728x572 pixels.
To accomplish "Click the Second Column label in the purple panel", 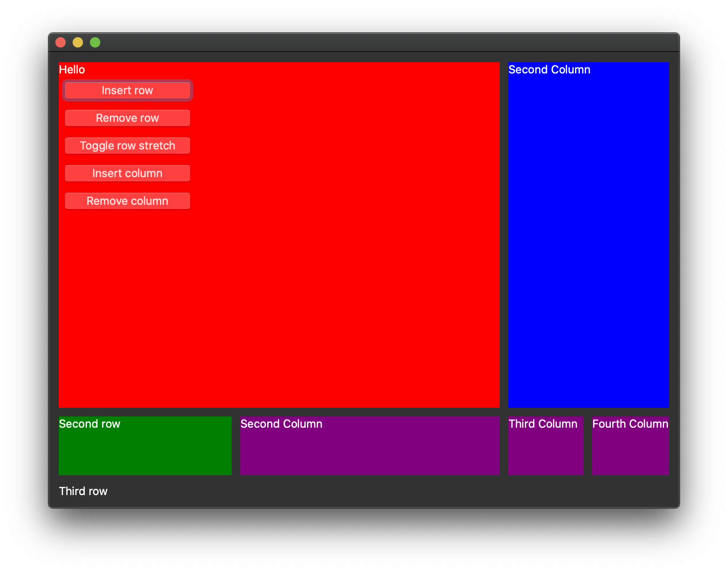I will 281,424.
